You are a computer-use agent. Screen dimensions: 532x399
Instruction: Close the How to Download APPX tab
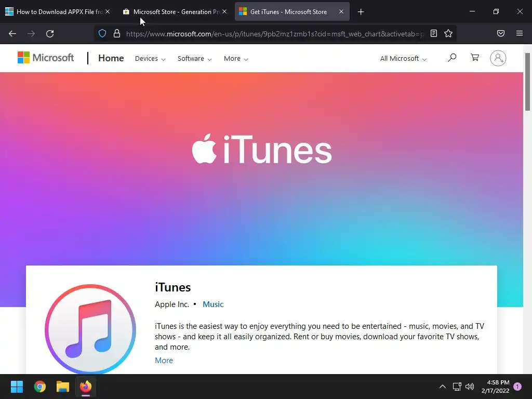(x=107, y=11)
